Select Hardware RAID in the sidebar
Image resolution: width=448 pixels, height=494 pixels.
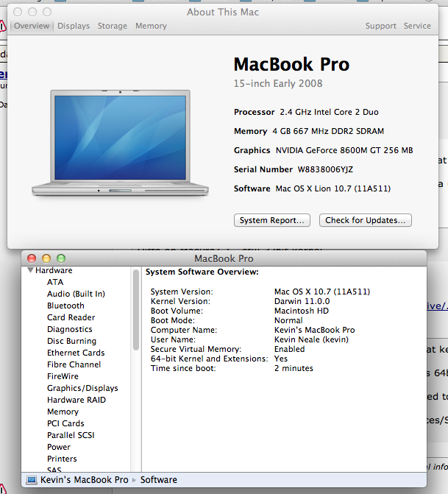pos(77,400)
